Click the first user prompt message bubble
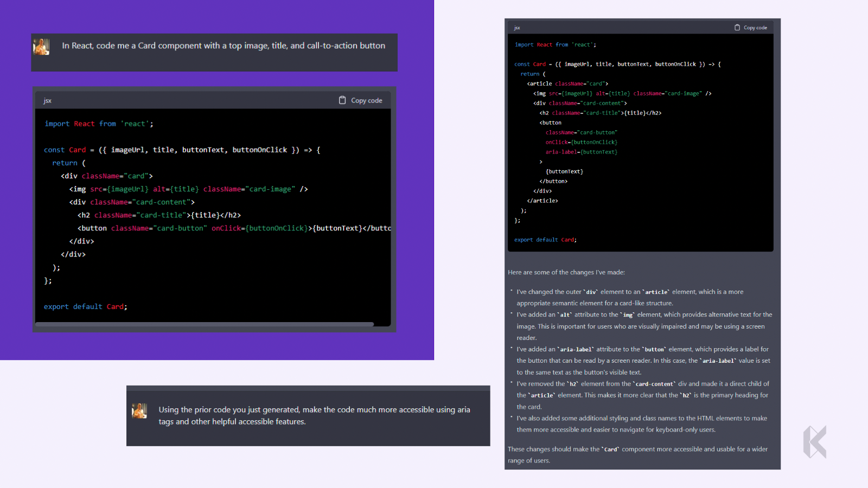This screenshot has width=868, height=488. (214, 53)
